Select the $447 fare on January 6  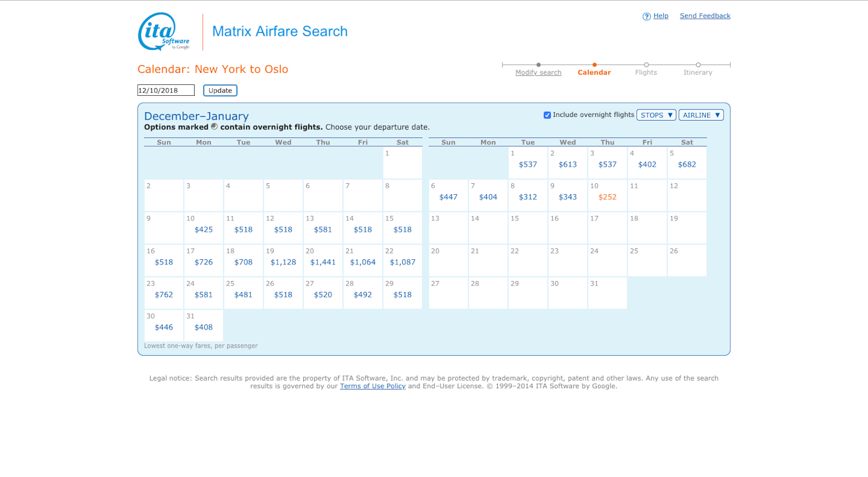click(448, 197)
